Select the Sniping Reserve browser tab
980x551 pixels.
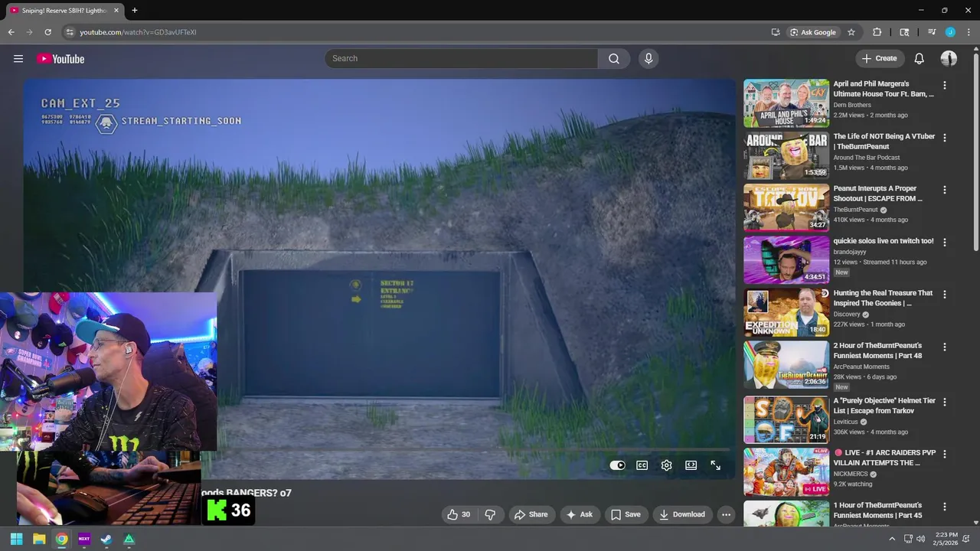[x=64, y=10]
